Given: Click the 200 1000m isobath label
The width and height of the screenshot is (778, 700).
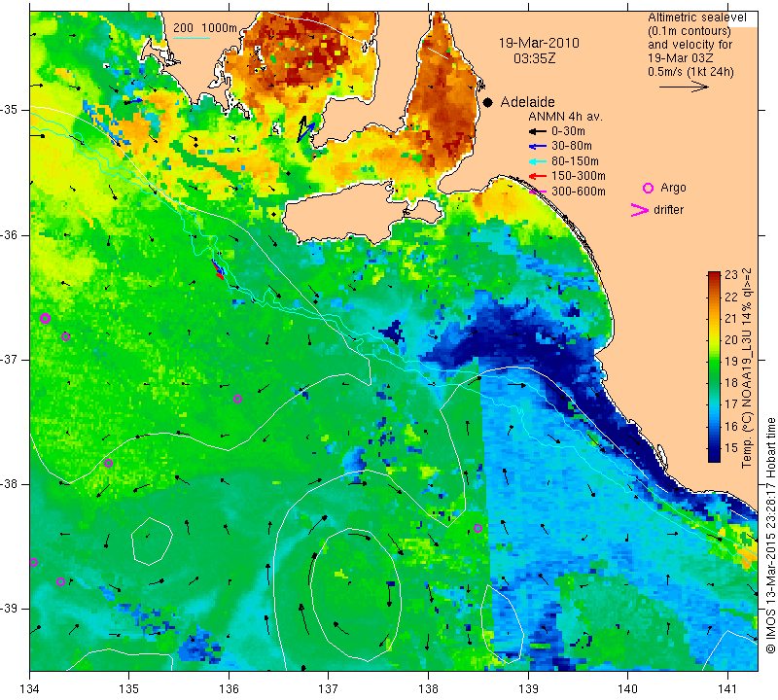Looking at the screenshot, I should point(205,28).
